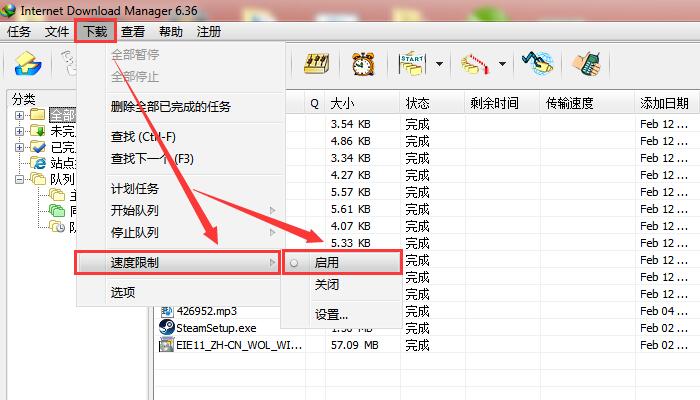
Task: Select the main download queue yellow folder icon
Action: (57, 195)
